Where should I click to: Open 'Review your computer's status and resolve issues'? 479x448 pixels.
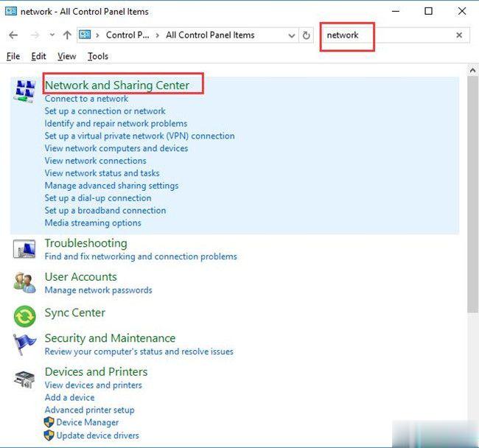pos(139,351)
